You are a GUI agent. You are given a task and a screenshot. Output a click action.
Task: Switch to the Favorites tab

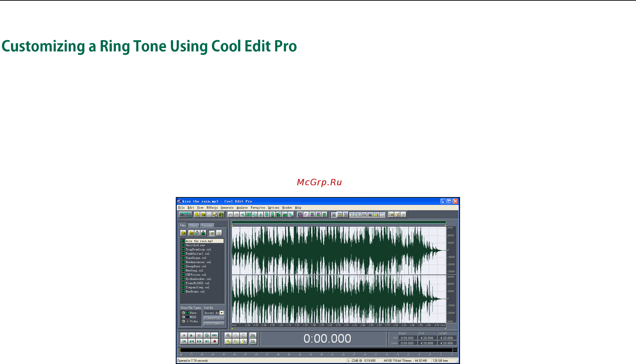click(207, 226)
